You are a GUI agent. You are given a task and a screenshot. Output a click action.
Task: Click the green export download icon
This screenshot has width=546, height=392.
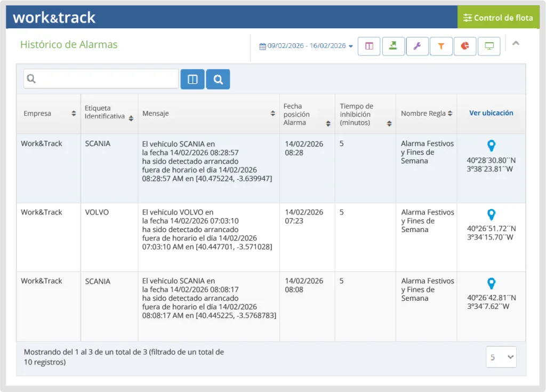point(393,46)
